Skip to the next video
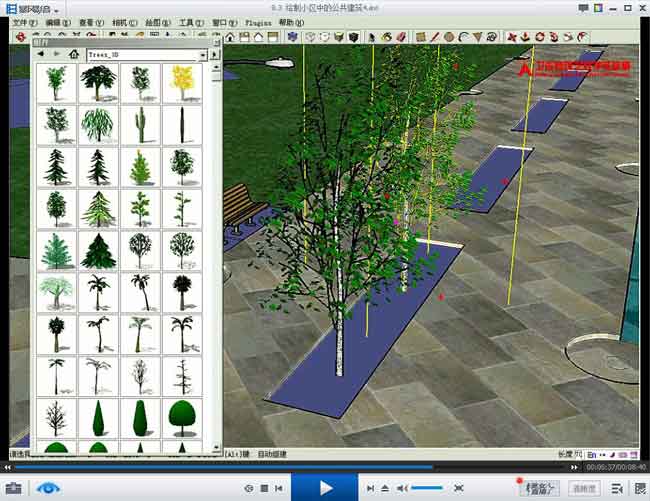Image resolution: width=650 pixels, height=501 pixels. point(370,488)
